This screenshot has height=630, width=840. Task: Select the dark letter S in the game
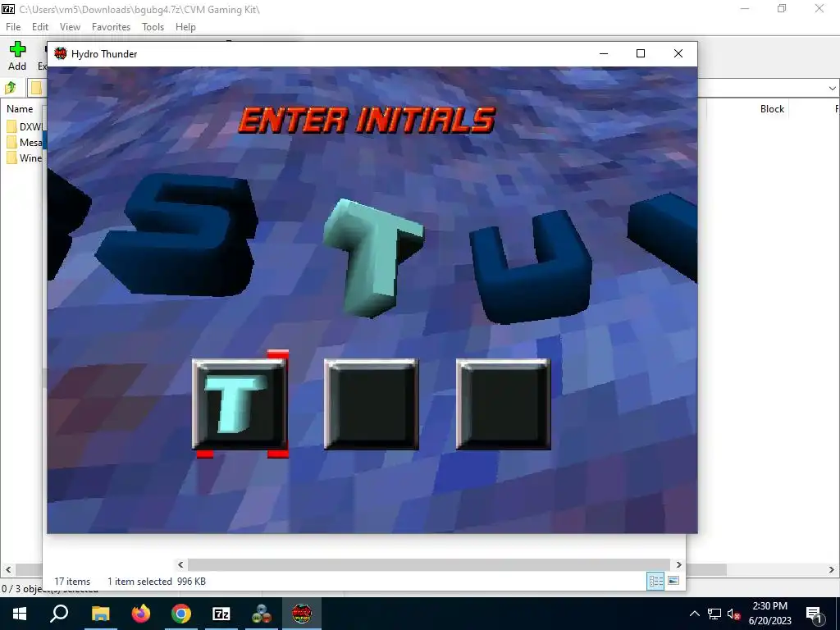(x=178, y=234)
